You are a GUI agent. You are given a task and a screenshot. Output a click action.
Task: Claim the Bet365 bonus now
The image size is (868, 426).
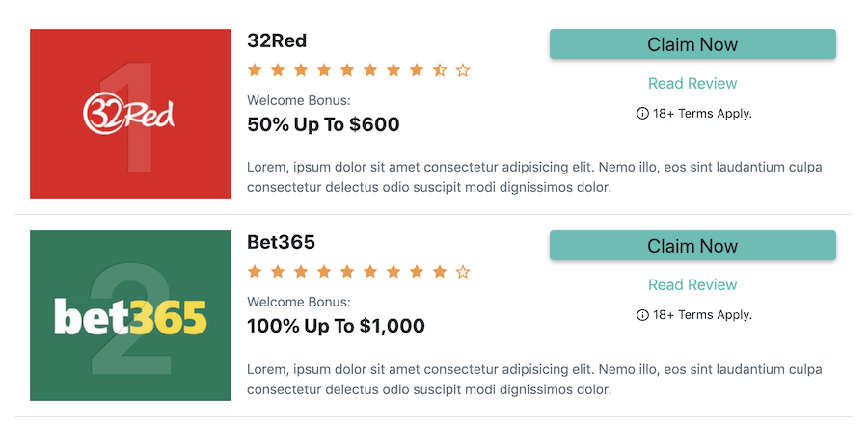click(x=692, y=246)
